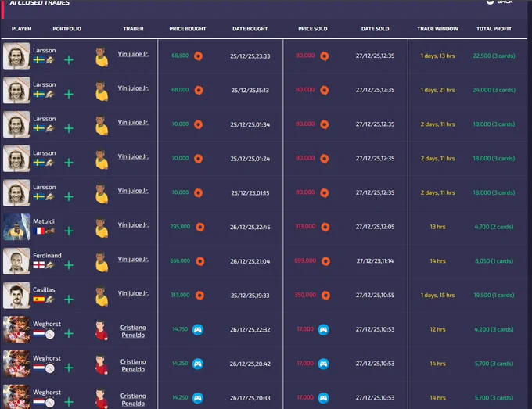
Task: Sort by the DATE BOUGHT column header
Action: 250,29
